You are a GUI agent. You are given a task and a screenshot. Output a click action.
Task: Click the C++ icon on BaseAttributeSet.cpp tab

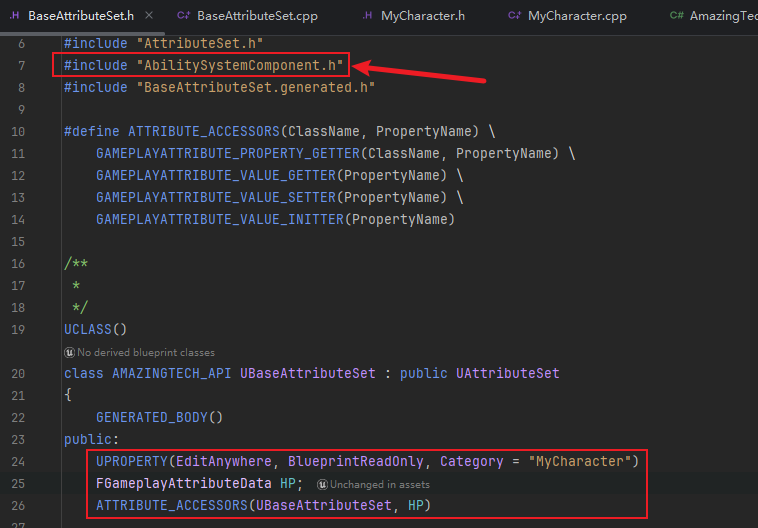183,16
